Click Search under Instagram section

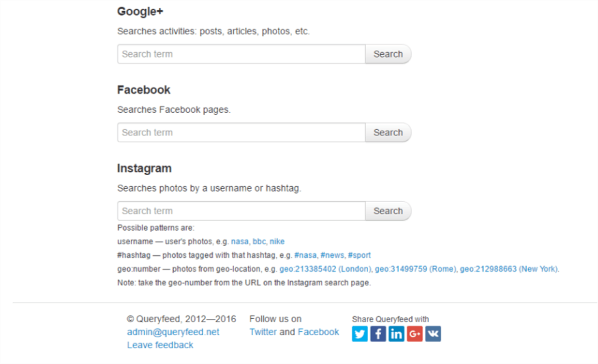(x=388, y=211)
